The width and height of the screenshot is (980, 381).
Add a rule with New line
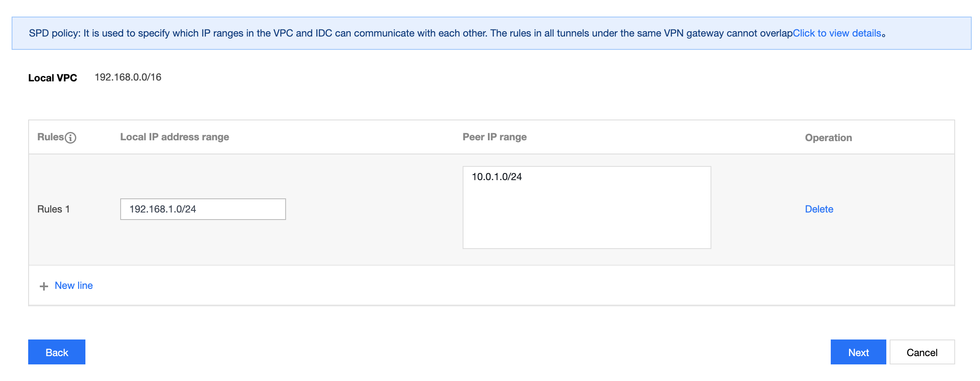point(74,286)
